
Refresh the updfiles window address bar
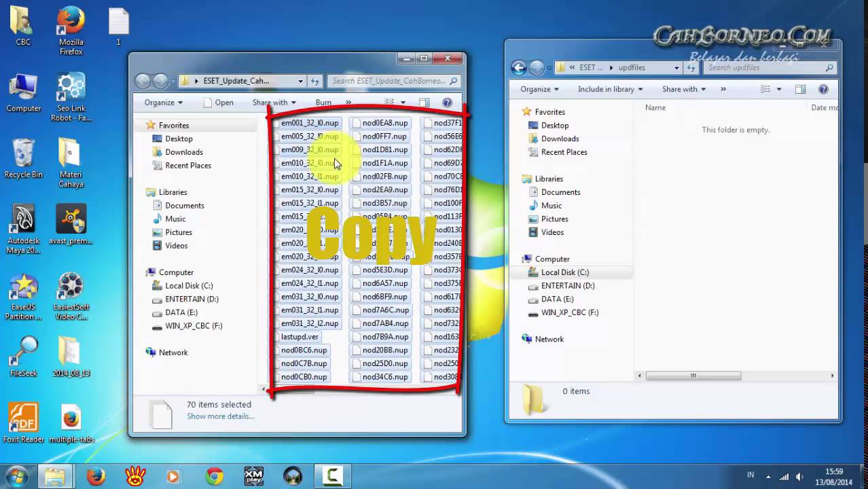[691, 67]
